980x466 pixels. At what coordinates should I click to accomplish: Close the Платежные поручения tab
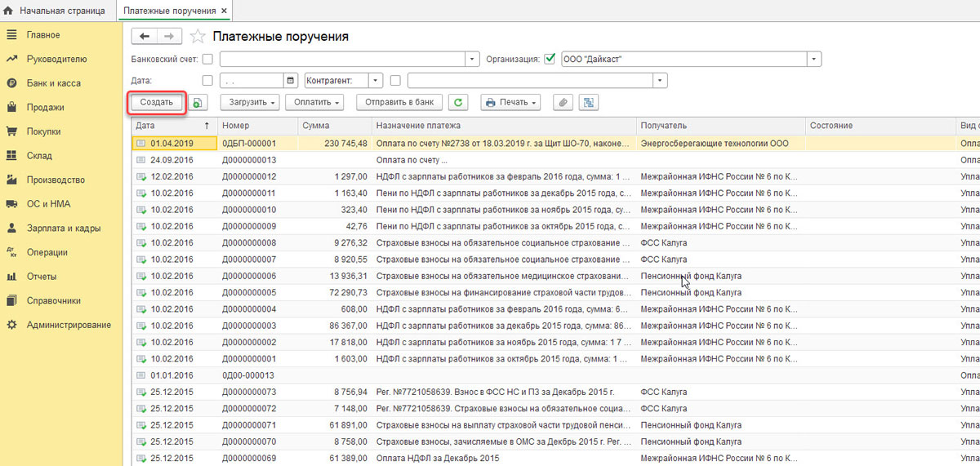tap(224, 11)
